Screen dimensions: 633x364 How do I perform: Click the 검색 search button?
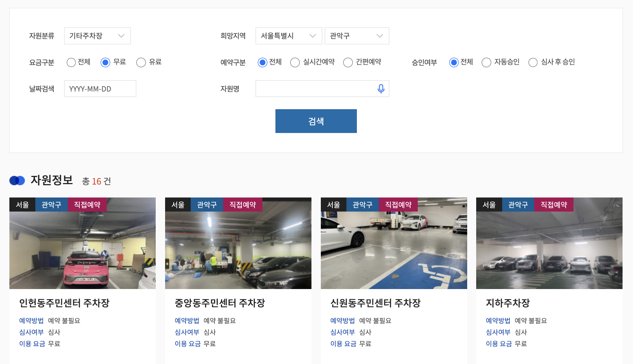316,121
